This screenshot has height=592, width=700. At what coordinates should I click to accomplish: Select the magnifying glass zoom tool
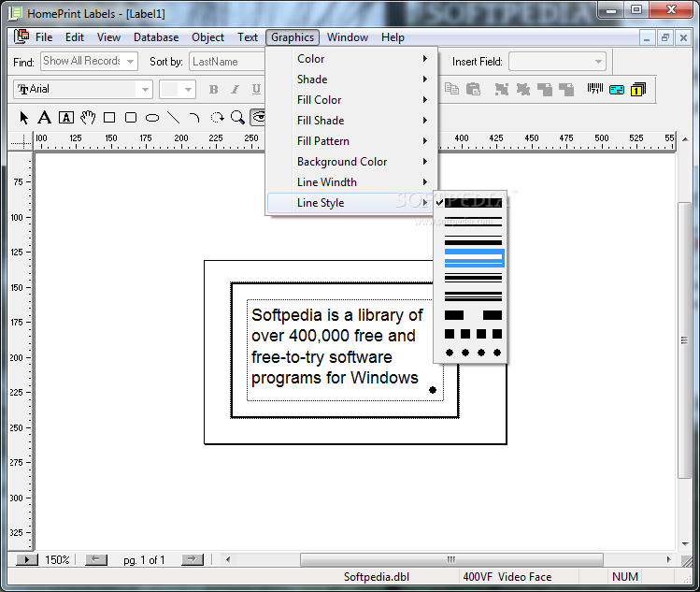[237, 118]
